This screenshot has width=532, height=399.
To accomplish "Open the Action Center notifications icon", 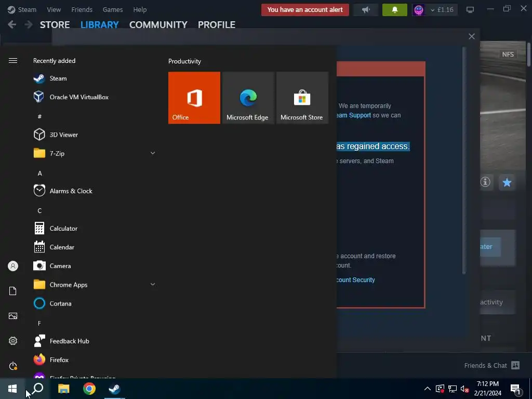I will pyautogui.click(x=516, y=389).
